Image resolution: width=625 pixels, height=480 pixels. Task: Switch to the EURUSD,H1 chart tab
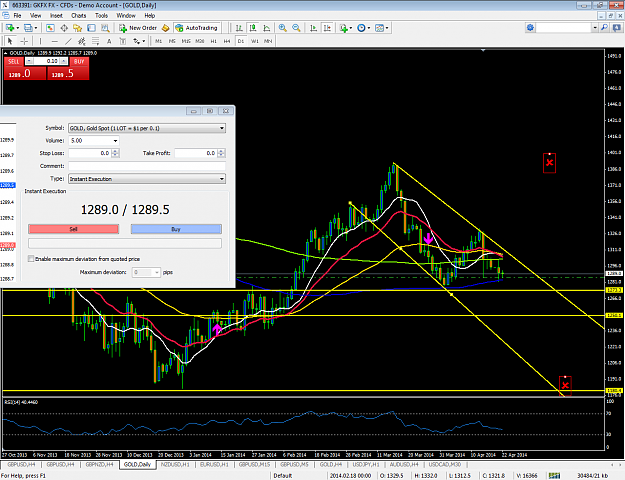[x=214, y=464]
